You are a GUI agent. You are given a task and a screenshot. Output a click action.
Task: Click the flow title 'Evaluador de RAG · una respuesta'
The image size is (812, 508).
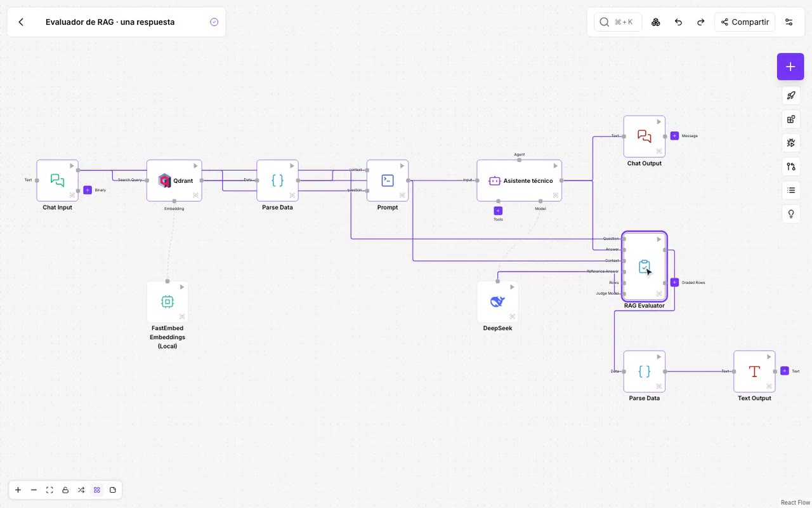tap(110, 22)
